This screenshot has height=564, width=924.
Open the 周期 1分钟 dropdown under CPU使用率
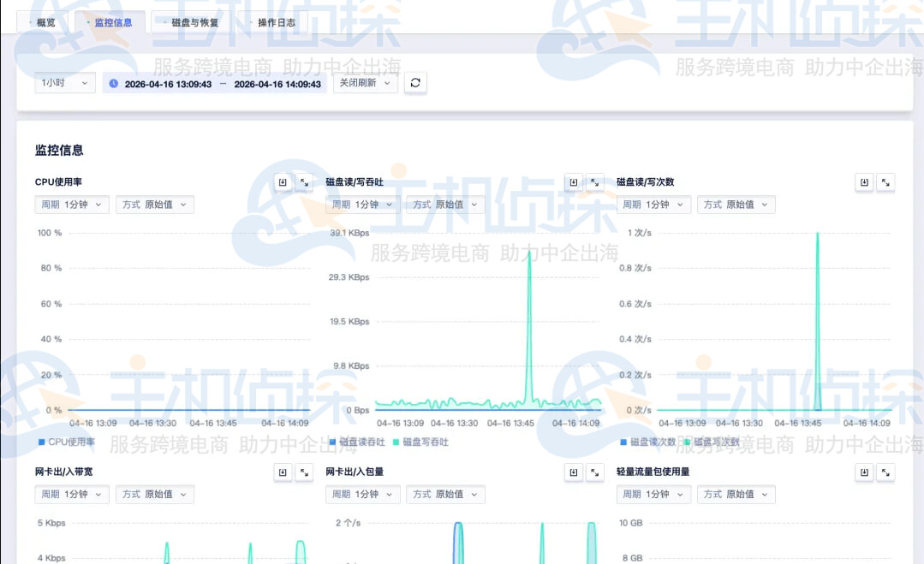(72, 205)
